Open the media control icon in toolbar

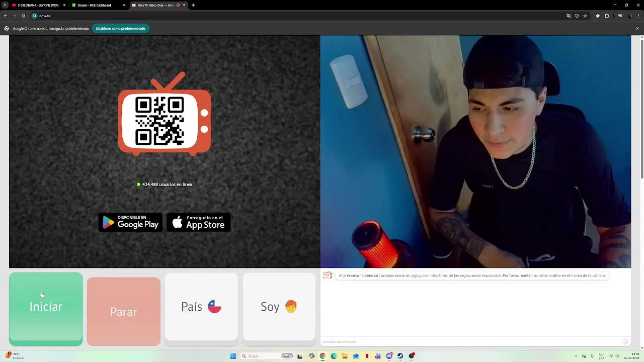pos(620,16)
